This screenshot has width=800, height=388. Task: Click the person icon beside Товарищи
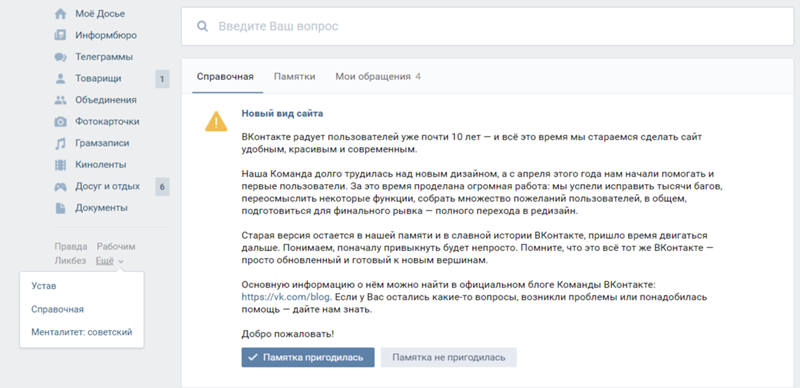click(x=60, y=79)
